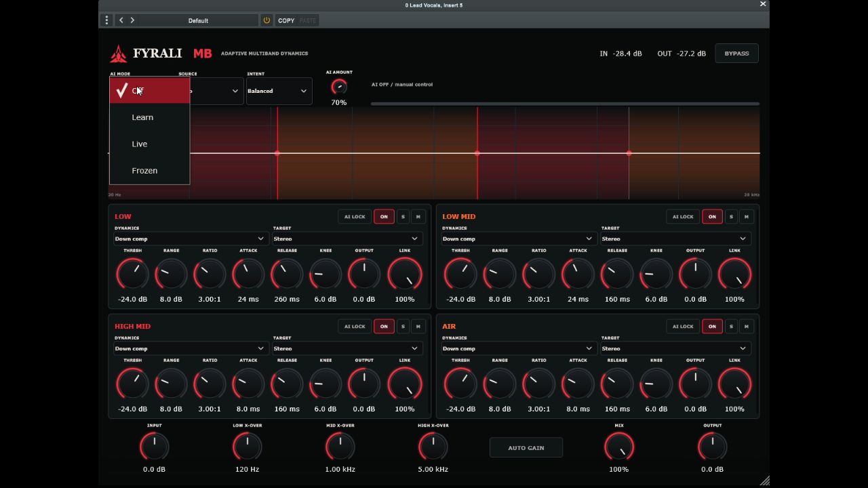Select Learn in the AI Mode menu
868x488 pixels.
tap(150, 117)
